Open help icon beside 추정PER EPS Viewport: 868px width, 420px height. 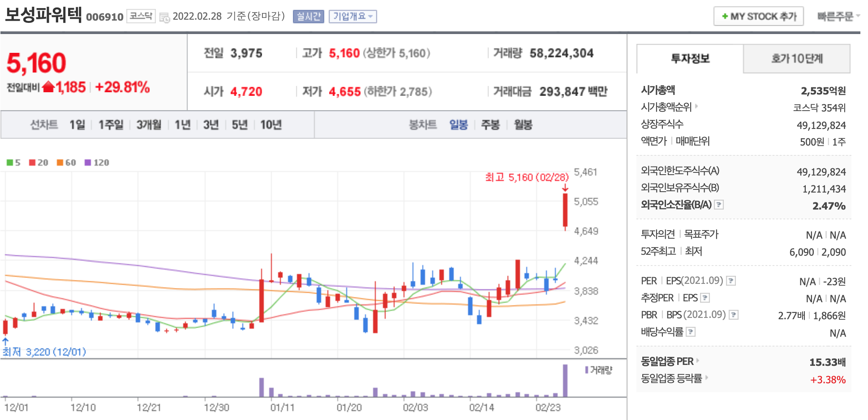705,298
